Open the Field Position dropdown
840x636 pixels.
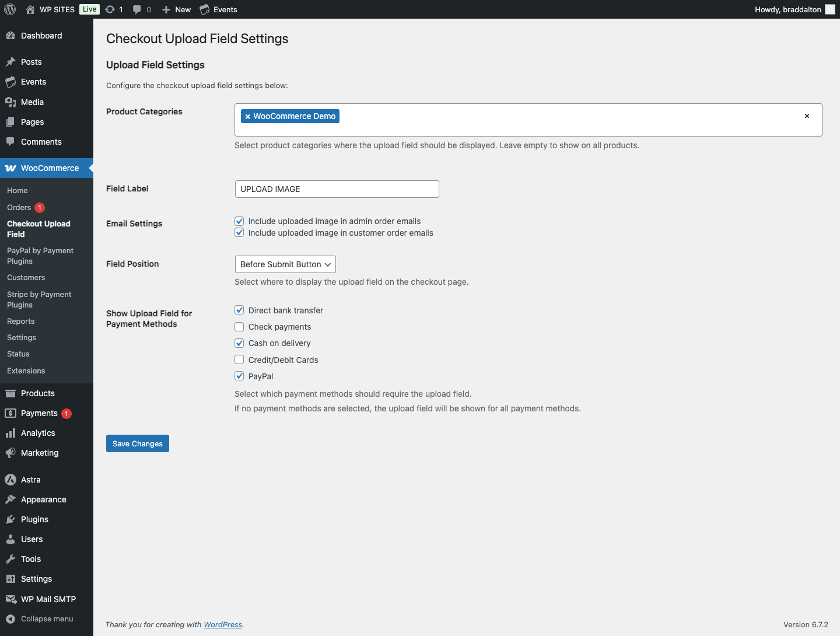click(285, 264)
